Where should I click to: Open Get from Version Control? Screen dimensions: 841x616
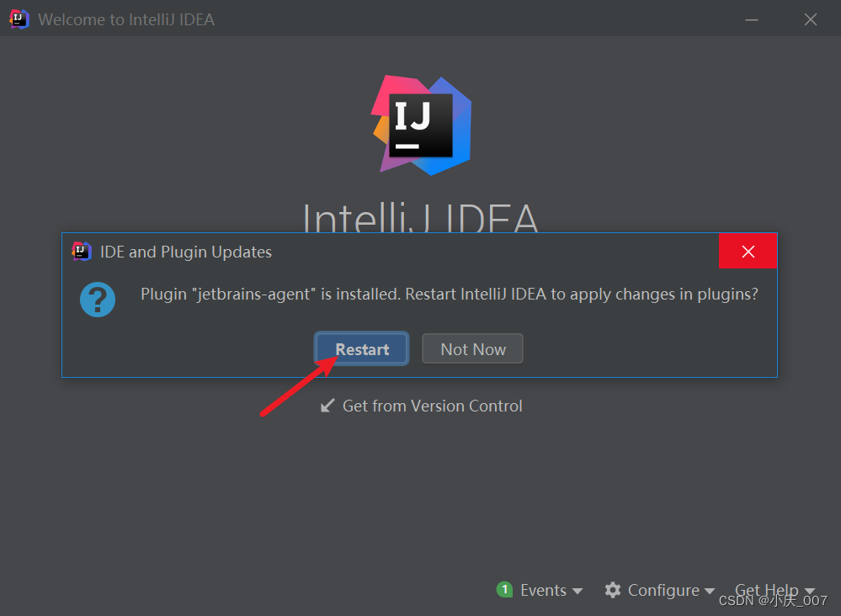click(x=432, y=406)
